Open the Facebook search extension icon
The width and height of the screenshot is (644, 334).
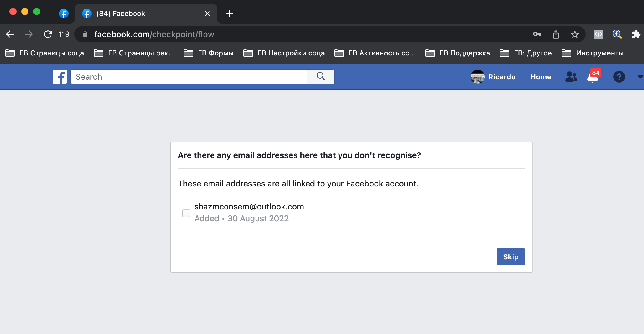click(617, 34)
